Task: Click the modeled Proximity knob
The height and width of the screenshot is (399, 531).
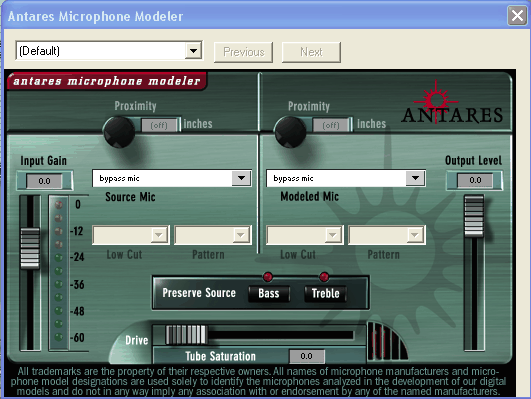Action: point(290,132)
